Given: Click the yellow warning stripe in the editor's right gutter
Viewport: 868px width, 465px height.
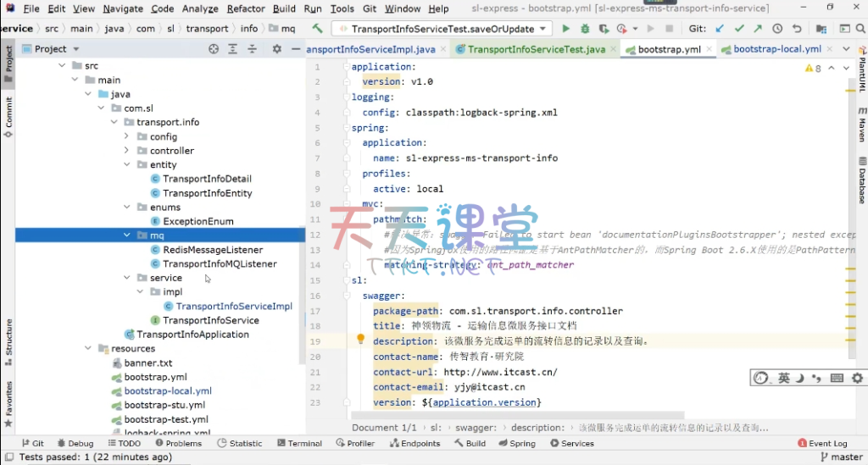Looking at the screenshot, I should coord(851,269).
